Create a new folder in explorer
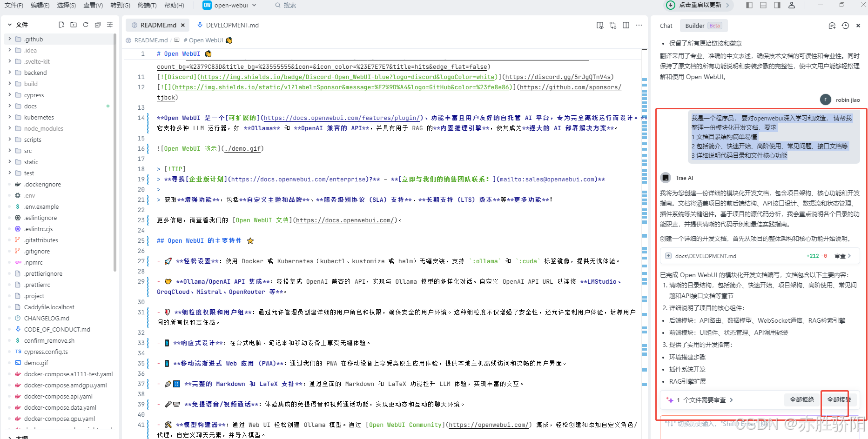The image size is (868, 439). point(74,25)
